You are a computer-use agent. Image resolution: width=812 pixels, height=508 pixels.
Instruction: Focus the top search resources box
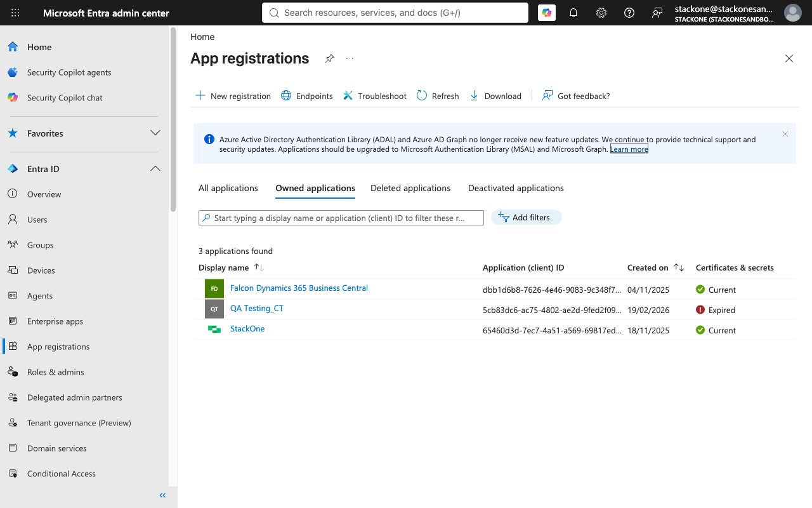click(395, 13)
